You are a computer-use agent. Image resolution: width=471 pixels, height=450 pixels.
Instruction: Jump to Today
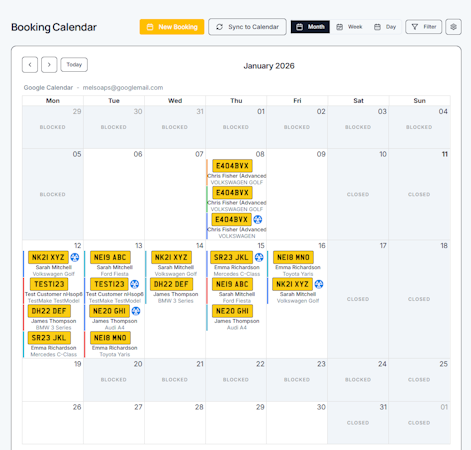click(x=74, y=65)
